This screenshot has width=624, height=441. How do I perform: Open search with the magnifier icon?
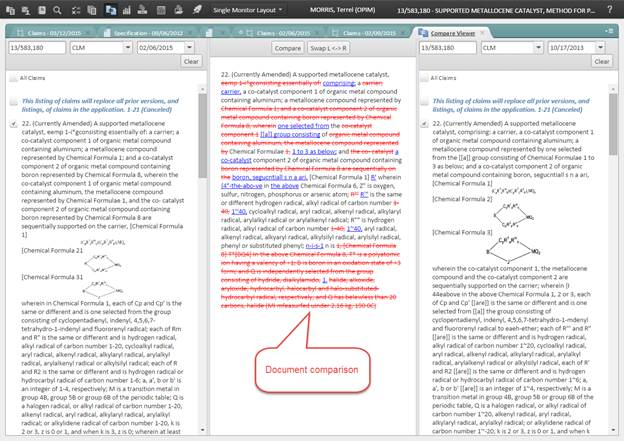click(57, 10)
